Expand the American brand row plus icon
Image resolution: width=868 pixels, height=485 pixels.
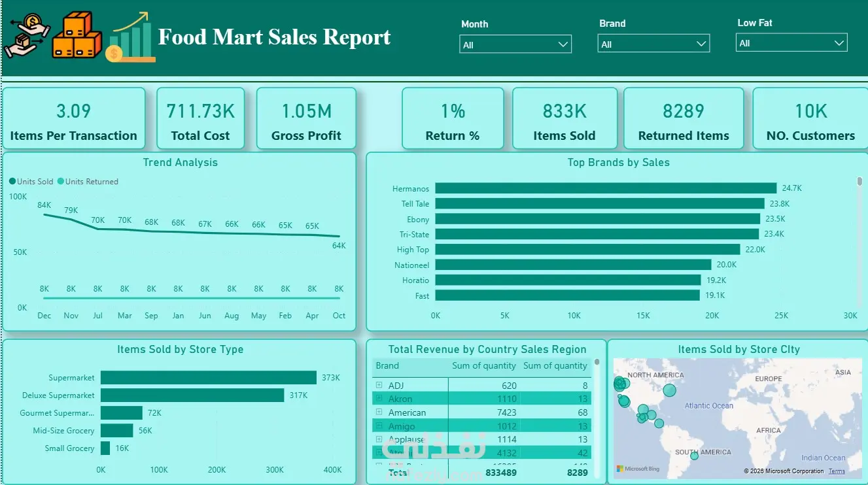[379, 412]
